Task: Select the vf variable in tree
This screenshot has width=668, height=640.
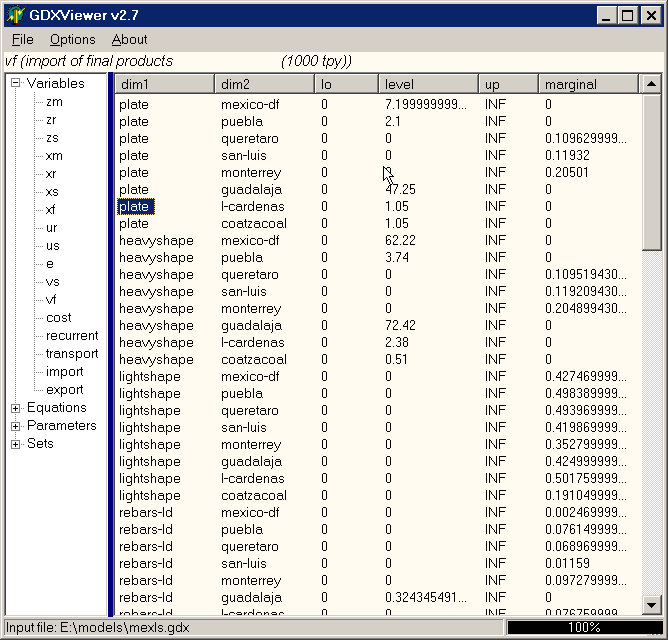Action: (x=51, y=299)
